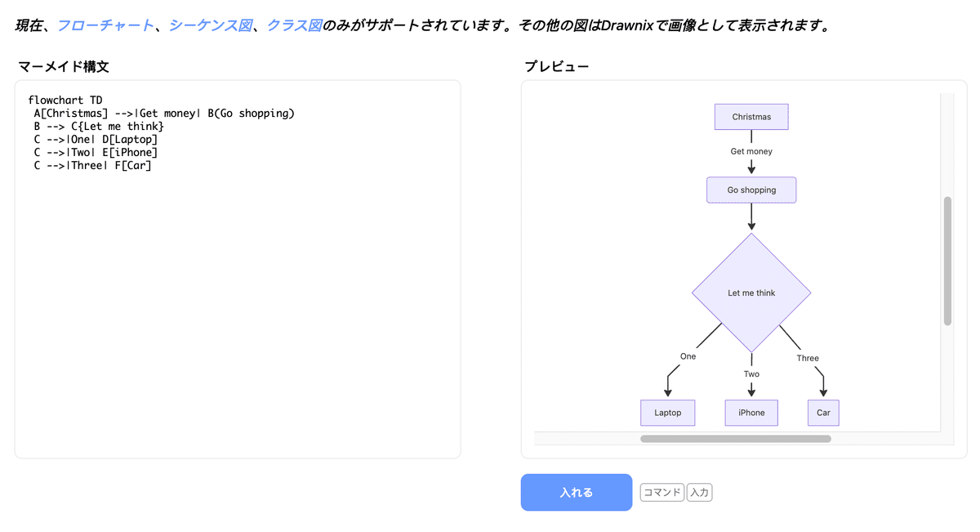
Task: Select the Car node in the preview
Action: 822,413
